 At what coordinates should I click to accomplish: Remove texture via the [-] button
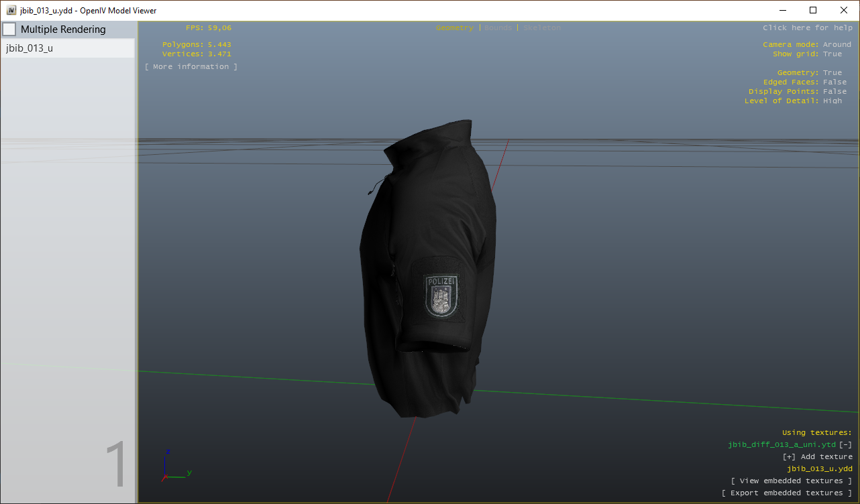click(846, 445)
